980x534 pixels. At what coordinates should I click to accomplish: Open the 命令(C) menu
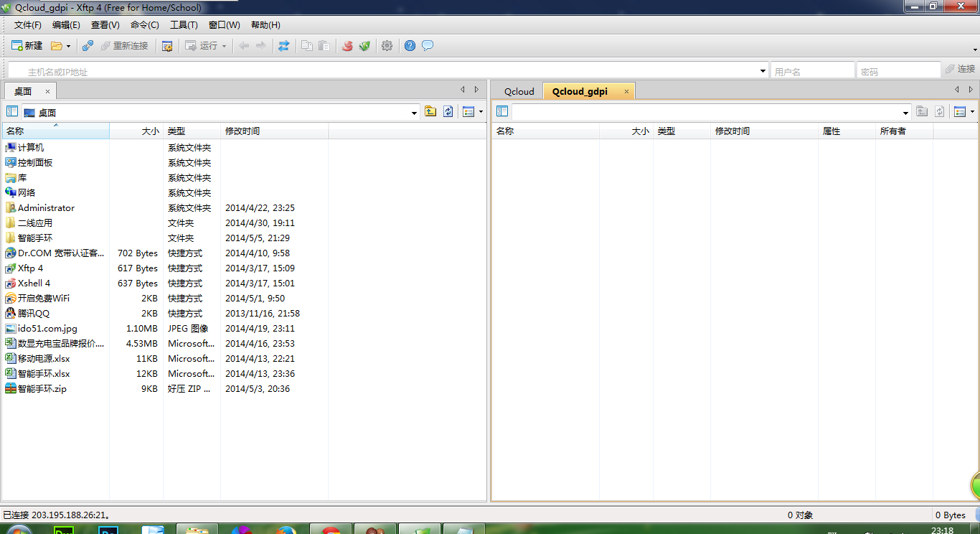coord(145,25)
